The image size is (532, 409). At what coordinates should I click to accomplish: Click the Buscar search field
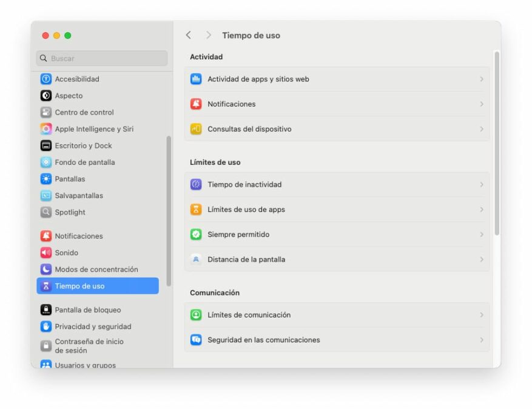102,58
